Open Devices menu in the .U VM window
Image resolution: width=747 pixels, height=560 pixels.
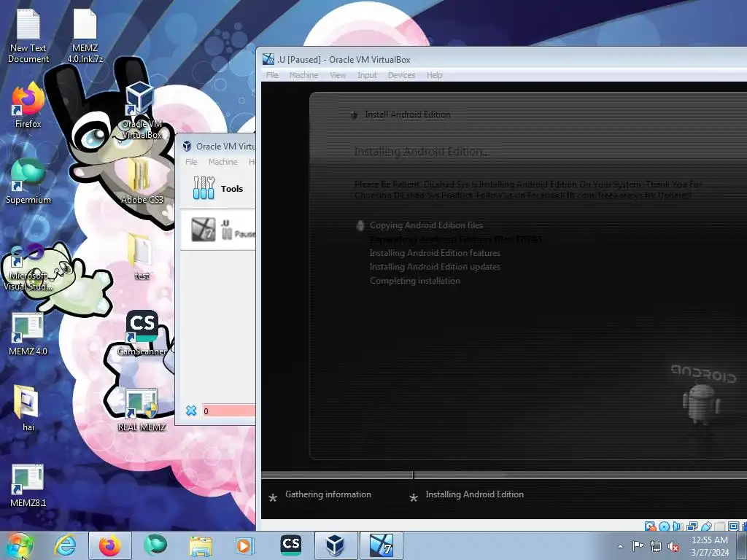coord(401,75)
